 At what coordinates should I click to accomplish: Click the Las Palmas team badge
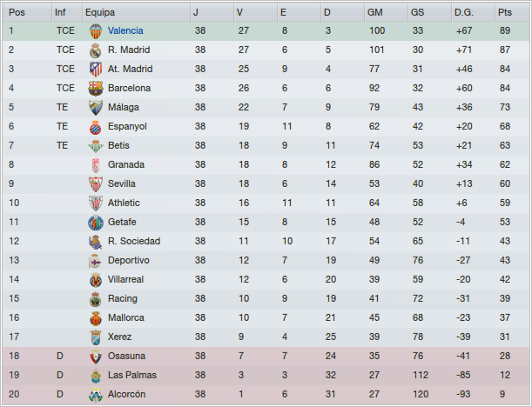(x=95, y=375)
